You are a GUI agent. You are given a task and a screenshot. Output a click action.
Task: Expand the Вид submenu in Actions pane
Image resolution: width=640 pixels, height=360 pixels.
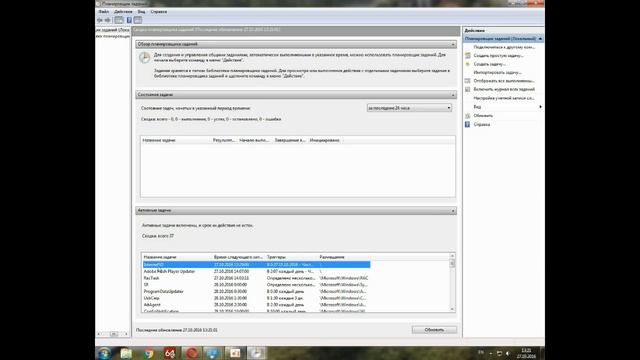[540, 107]
